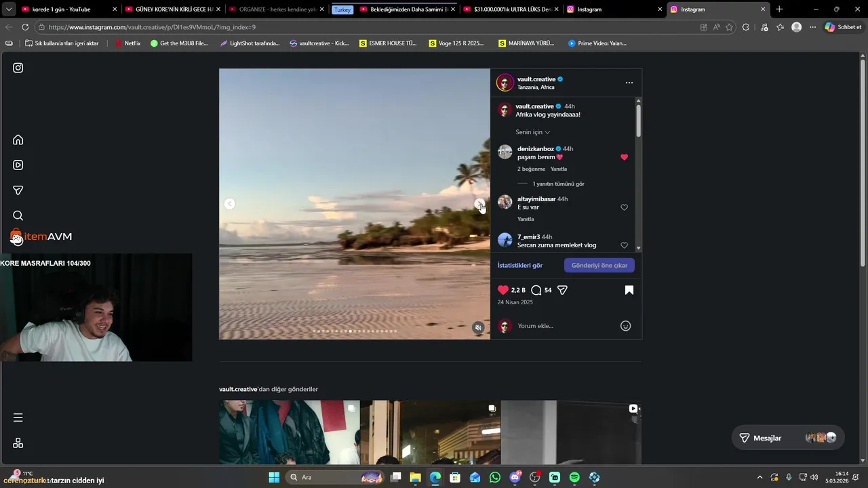Open the three-dot post options menu
The image size is (868, 488).
click(x=629, y=83)
